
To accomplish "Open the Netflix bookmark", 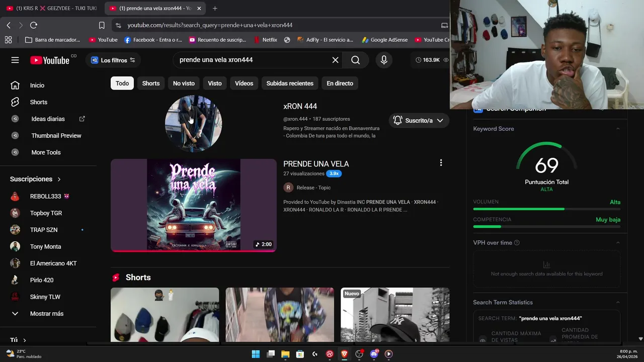I will (x=265, y=40).
